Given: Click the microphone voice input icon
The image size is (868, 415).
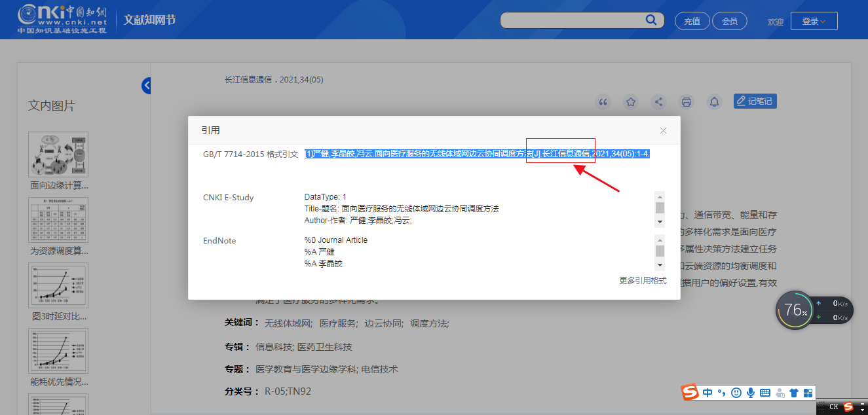Looking at the screenshot, I should [x=751, y=393].
